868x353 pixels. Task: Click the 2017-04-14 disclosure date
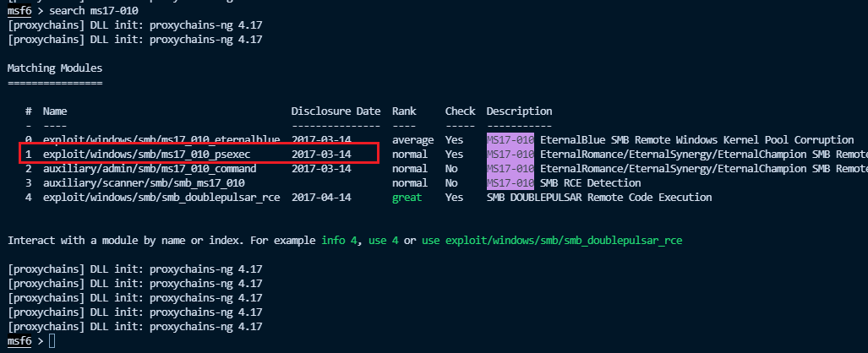320,198
